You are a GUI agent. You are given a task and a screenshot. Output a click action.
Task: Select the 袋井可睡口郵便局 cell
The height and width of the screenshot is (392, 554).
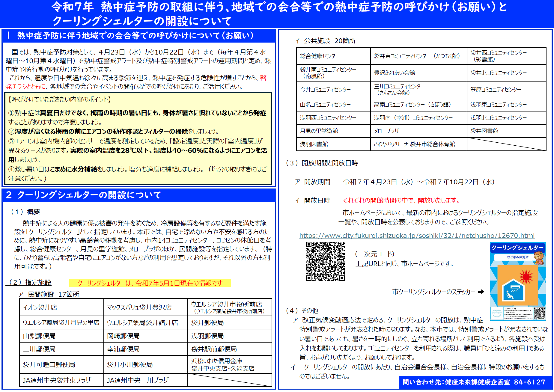[61, 364]
